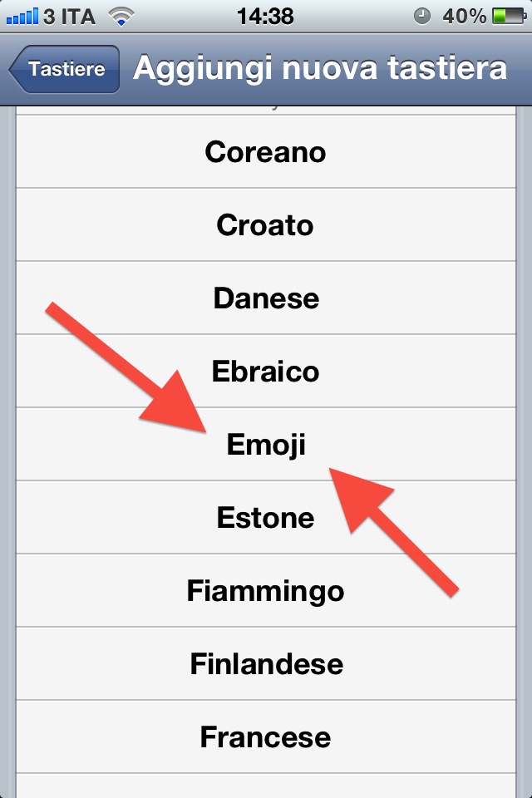Tap the 3 ITA carrier label

70,16
